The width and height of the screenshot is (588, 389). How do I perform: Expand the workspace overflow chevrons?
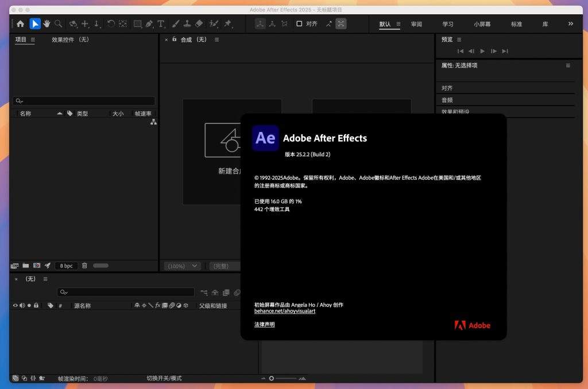(570, 24)
